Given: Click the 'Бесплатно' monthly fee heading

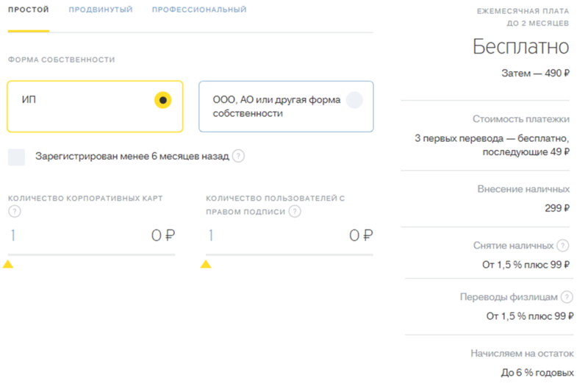Looking at the screenshot, I should pyautogui.click(x=520, y=48).
